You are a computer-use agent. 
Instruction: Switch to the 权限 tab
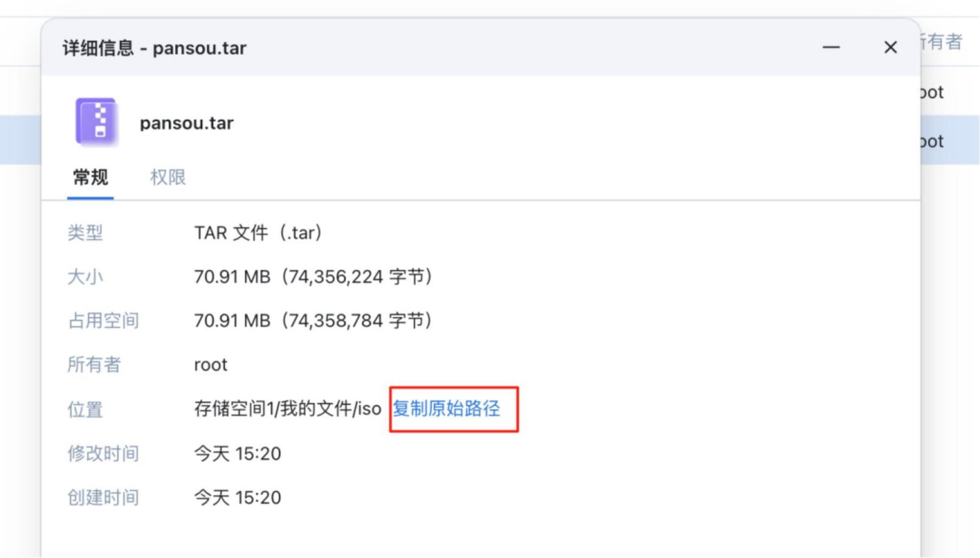point(168,177)
